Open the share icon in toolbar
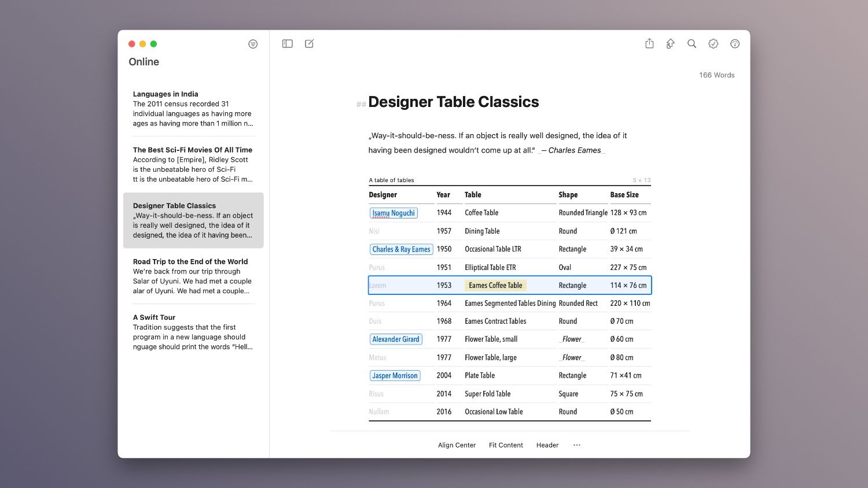This screenshot has height=488, width=868. (x=649, y=44)
